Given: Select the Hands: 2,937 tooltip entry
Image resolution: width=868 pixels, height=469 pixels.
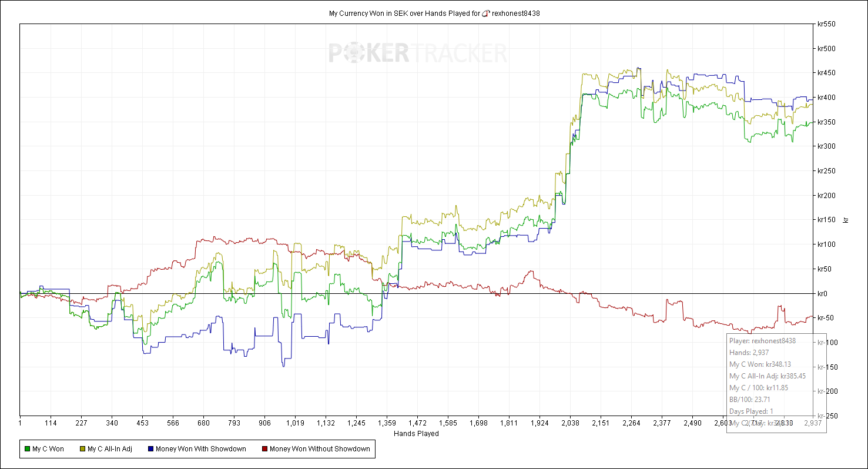Looking at the screenshot, I should [749, 353].
